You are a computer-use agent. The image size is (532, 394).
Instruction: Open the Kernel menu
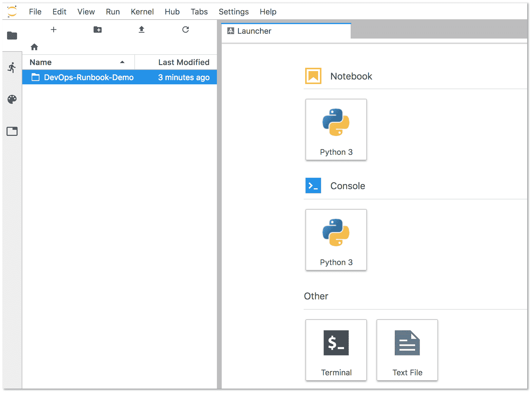142,12
